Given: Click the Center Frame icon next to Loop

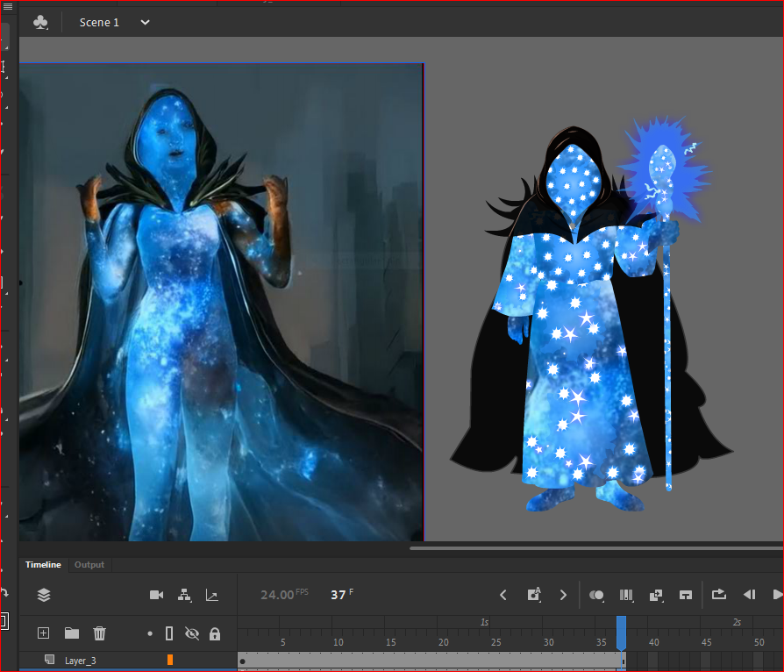Looking at the screenshot, I should pos(686,595).
